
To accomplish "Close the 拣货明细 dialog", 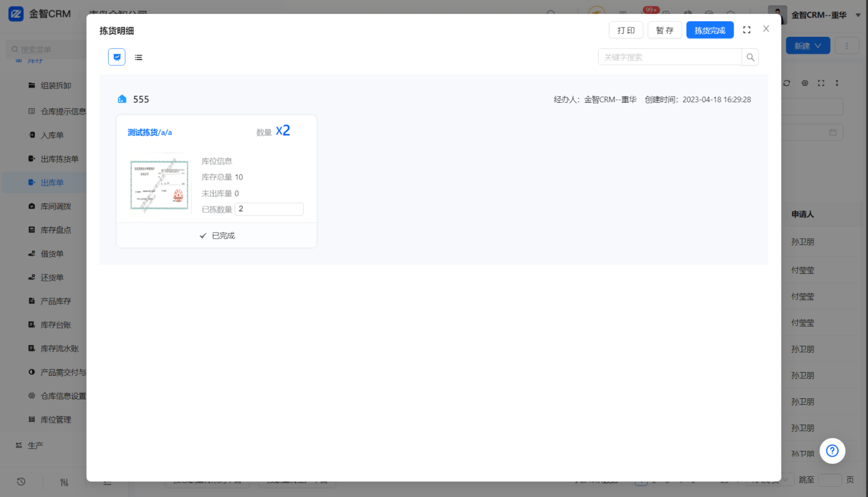I will click(x=766, y=29).
